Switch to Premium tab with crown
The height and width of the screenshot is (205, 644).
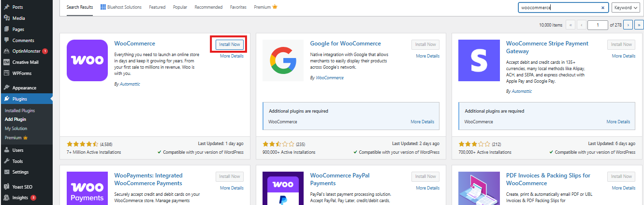click(x=265, y=7)
